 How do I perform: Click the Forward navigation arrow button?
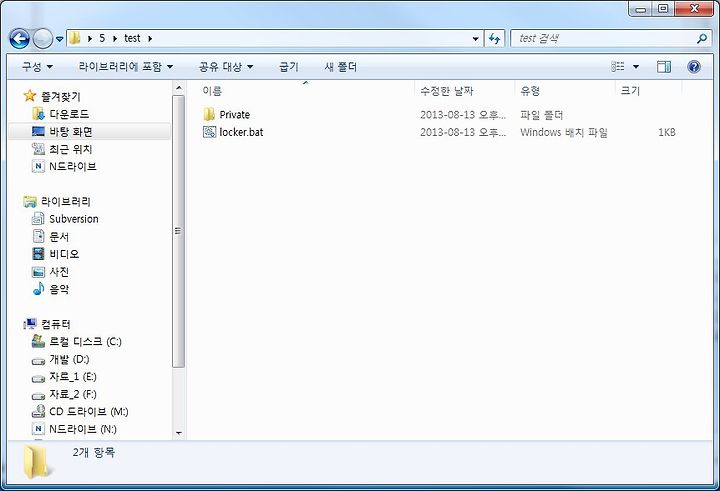[x=43, y=39]
